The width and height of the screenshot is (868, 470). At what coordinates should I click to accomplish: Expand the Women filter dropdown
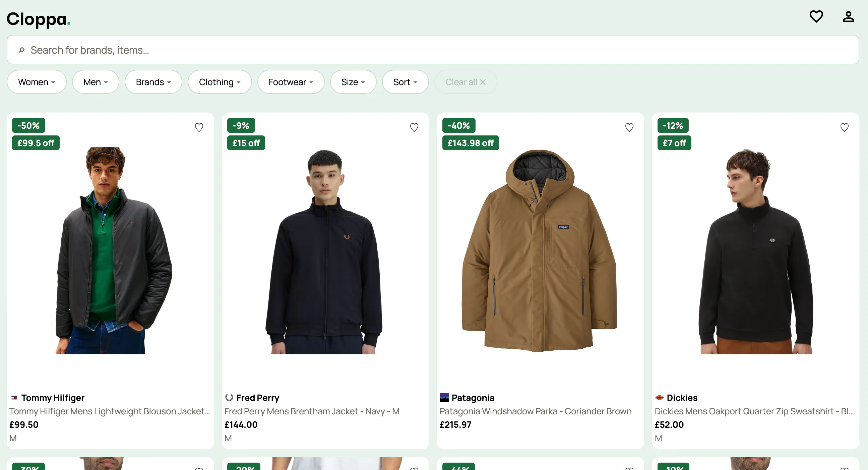tap(37, 82)
